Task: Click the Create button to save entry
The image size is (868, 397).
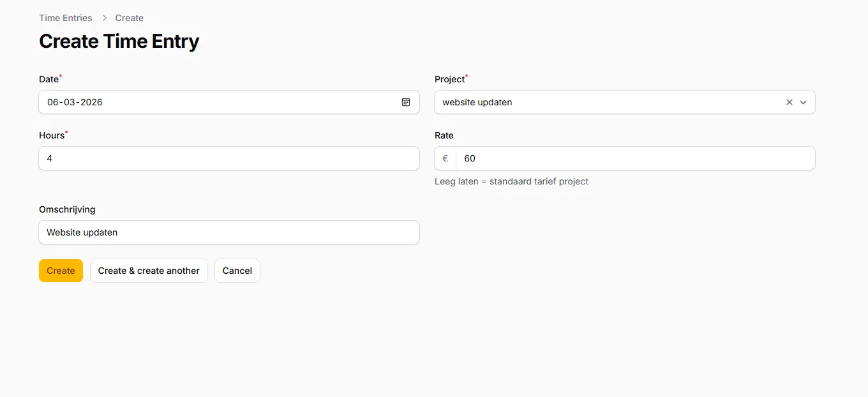Action: tap(61, 270)
